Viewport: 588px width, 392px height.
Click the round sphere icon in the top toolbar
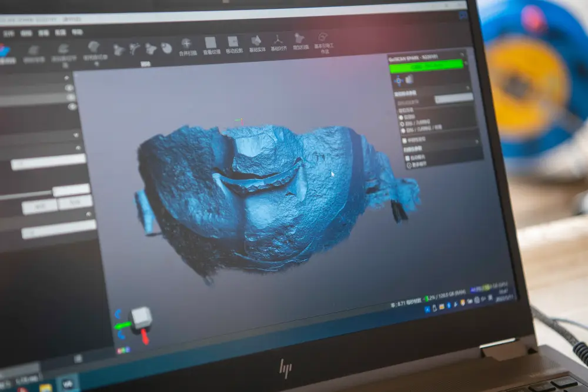(x=166, y=48)
